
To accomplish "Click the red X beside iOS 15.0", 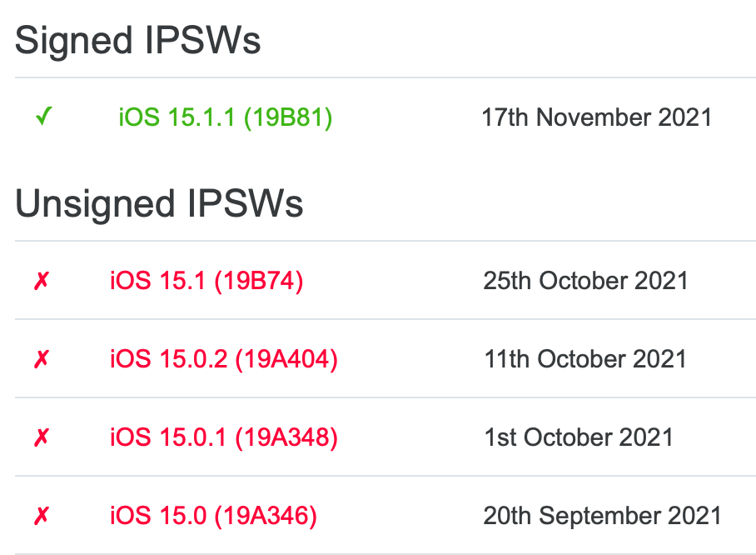I will pyautogui.click(x=42, y=517).
